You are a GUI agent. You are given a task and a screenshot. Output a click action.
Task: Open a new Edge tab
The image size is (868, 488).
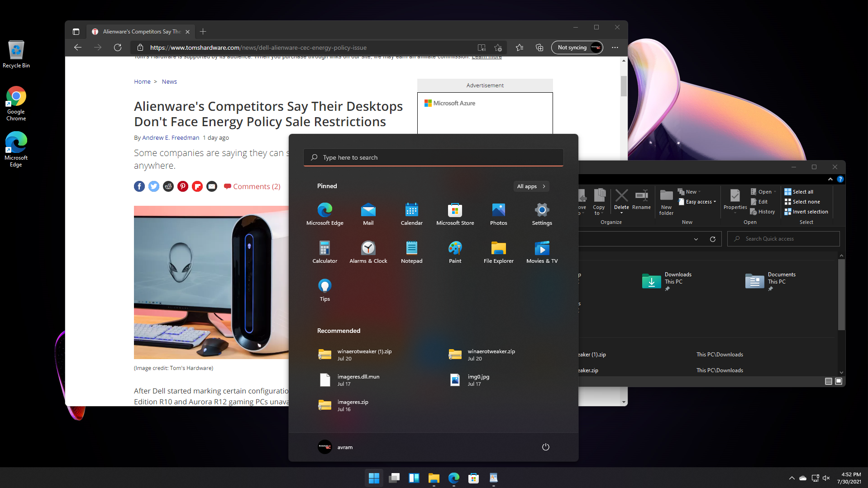[203, 32]
